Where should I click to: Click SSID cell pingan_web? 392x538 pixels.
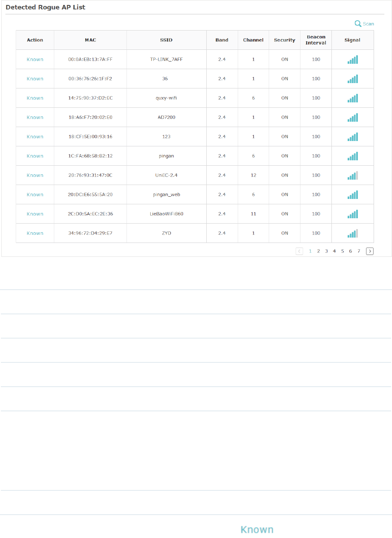click(x=166, y=194)
